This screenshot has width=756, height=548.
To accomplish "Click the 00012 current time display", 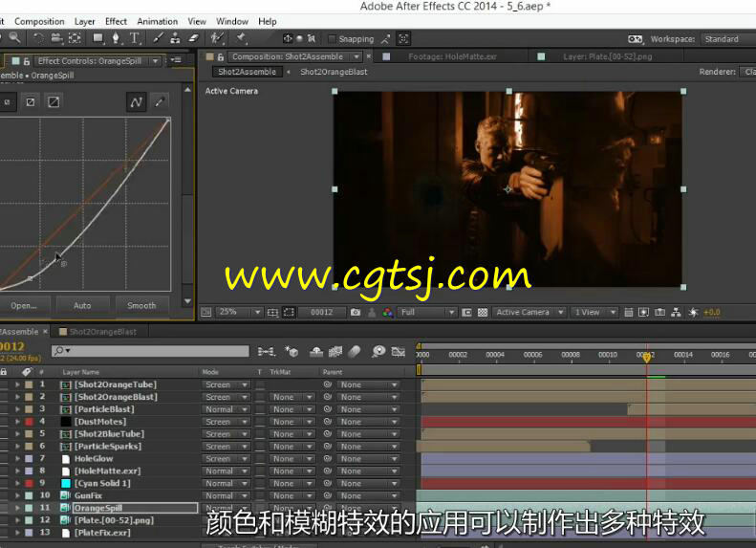I will click(x=321, y=312).
